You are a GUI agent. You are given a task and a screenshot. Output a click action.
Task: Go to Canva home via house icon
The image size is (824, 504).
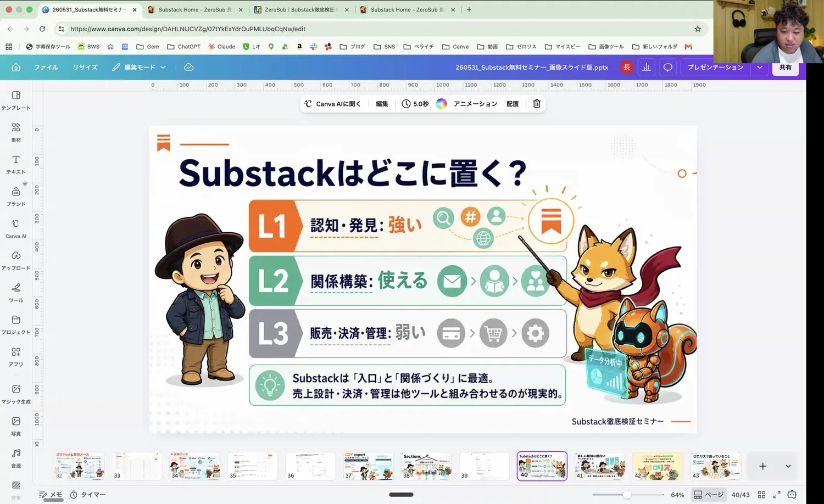[x=16, y=67]
